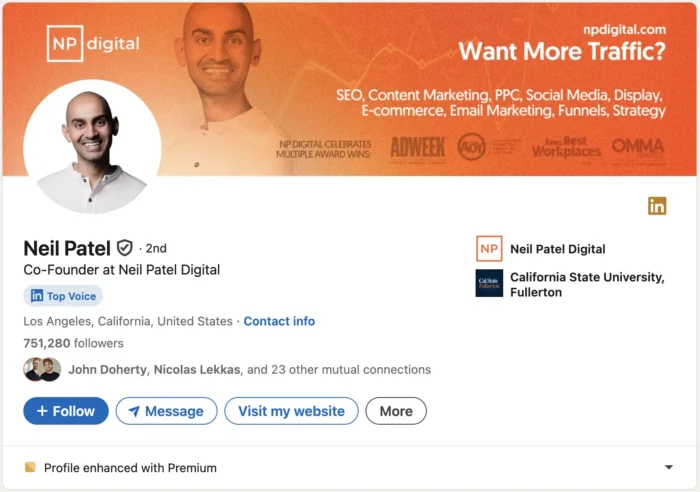Click the California State University, Fullerton link

coord(586,284)
